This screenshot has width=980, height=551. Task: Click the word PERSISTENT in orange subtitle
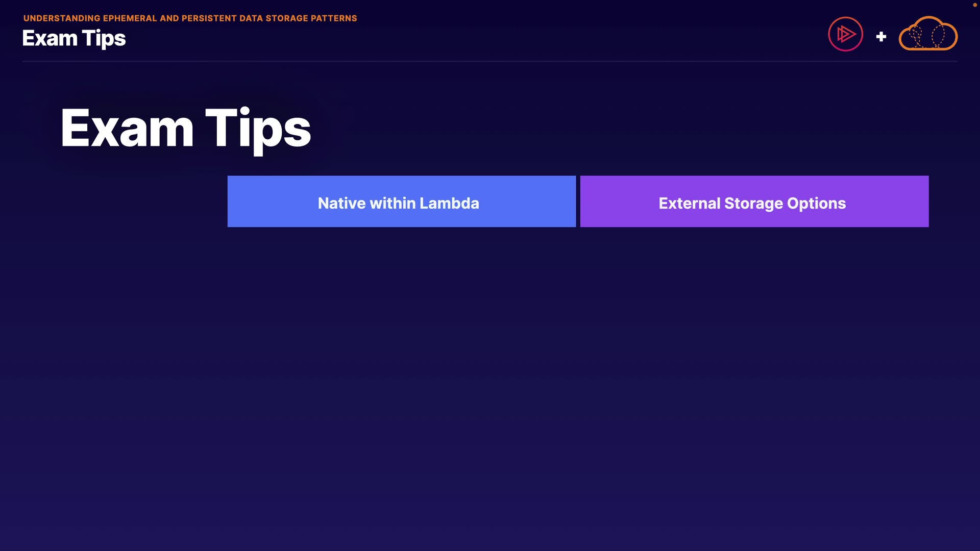coord(209,18)
